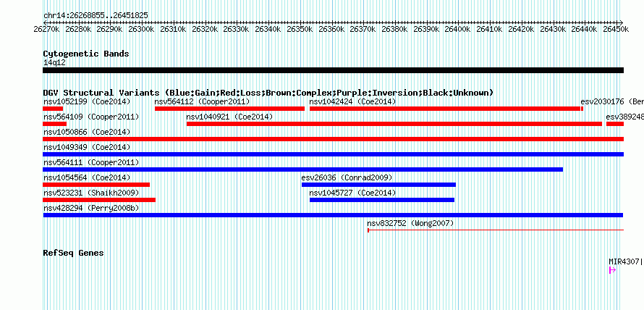Click the 26440k ruler tick
644x310 pixels.
pyautogui.click(x=584, y=29)
